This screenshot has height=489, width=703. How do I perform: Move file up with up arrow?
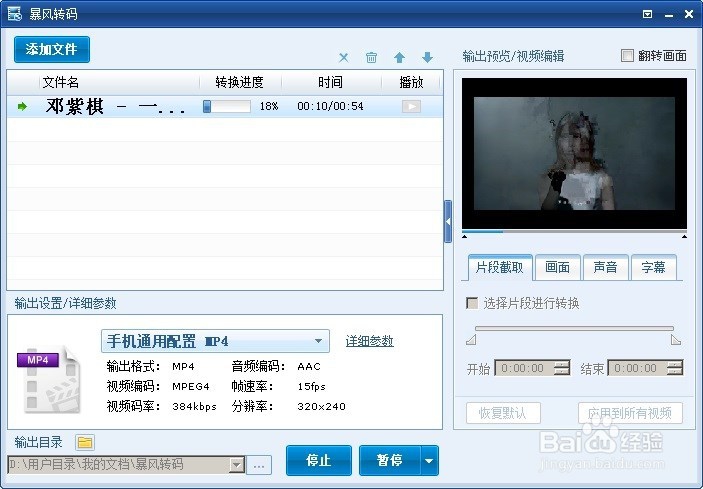coord(399,57)
